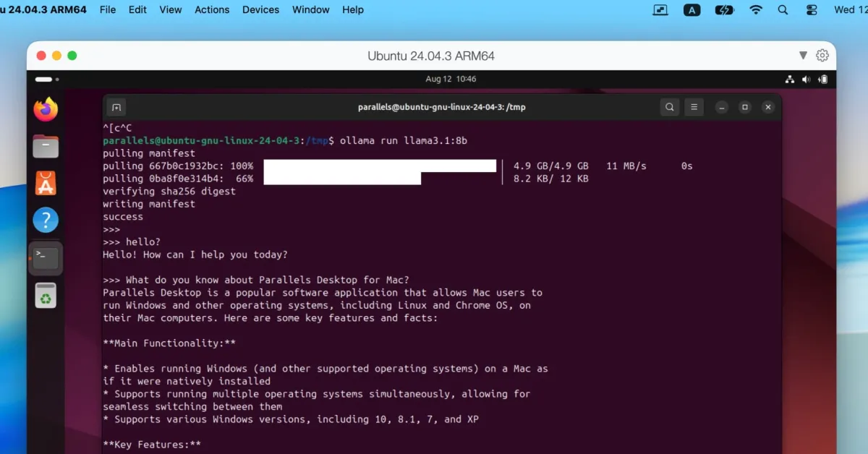Click the 'pulling manifest' line

click(x=149, y=153)
